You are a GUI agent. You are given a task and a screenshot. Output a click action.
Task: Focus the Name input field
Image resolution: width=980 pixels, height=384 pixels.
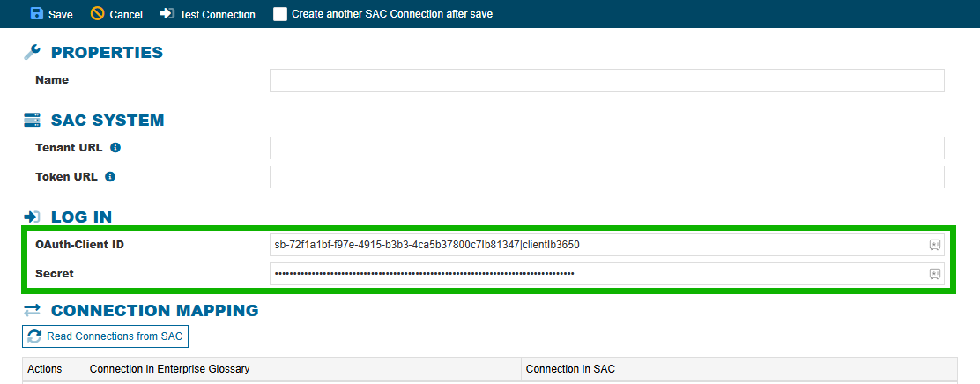coord(606,80)
